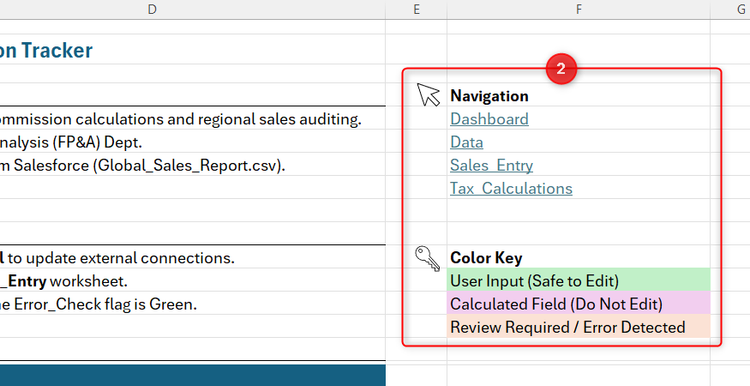The height and width of the screenshot is (386, 750).
Task: Click the Color Key heading cell
Action: 579,257
